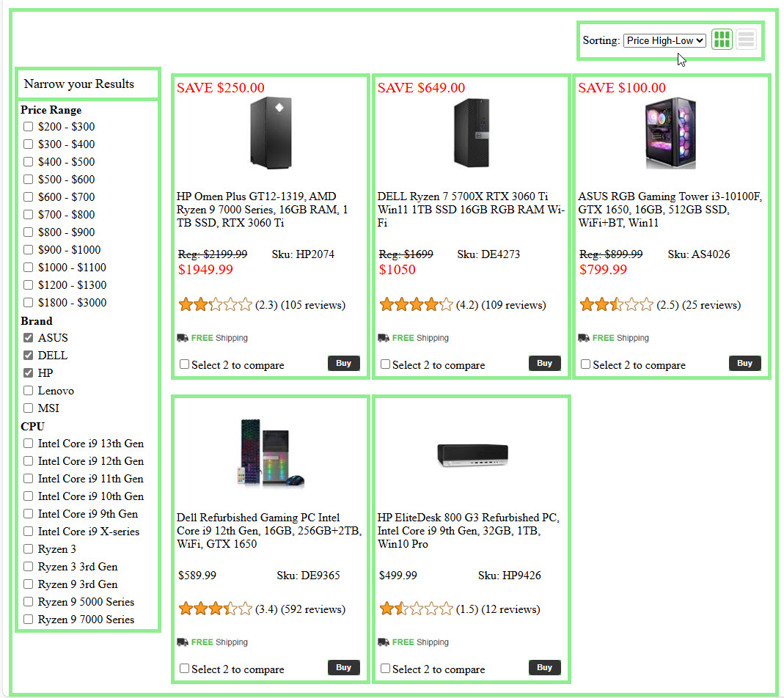Click the HP Omen Plus free shipping truck icon
Image resolution: width=784 pixels, height=698 pixels.
(183, 338)
